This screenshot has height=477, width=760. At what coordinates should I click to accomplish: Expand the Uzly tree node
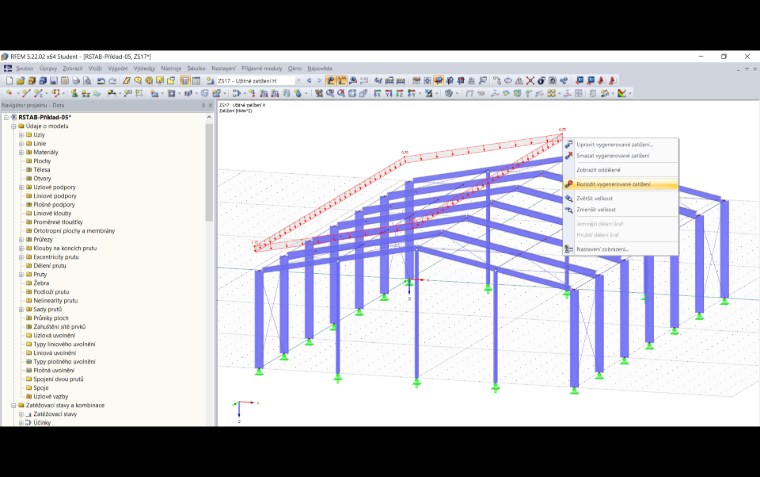(x=21, y=135)
